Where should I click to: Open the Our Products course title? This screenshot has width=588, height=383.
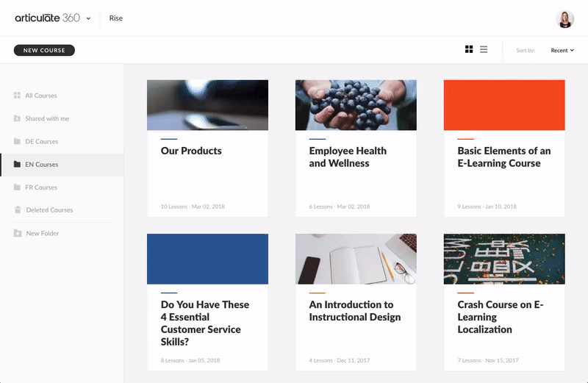click(x=191, y=151)
